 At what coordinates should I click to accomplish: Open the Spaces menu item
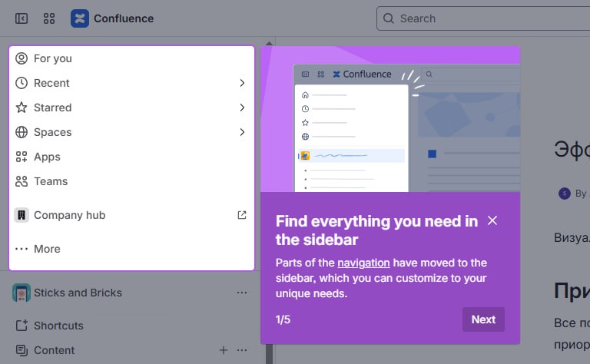click(x=131, y=132)
